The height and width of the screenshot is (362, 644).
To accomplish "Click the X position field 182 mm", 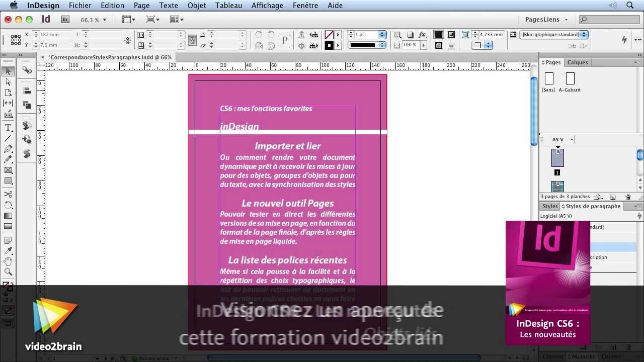I will tap(55, 35).
